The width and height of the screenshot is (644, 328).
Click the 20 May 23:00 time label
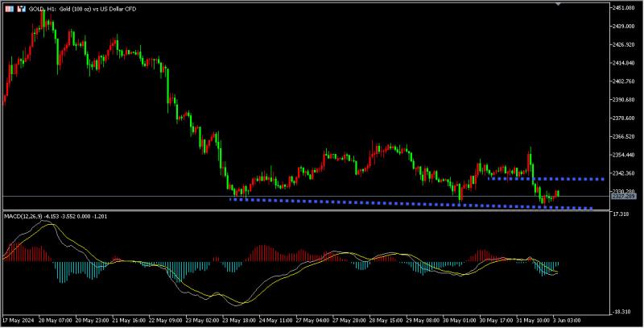[92, 320]
